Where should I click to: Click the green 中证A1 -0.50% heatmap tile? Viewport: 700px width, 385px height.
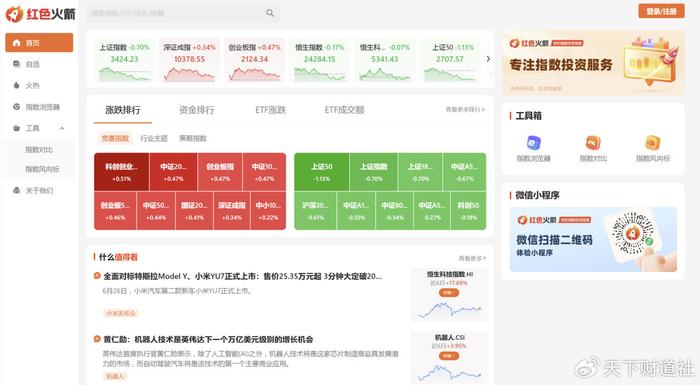click(356, 211)
